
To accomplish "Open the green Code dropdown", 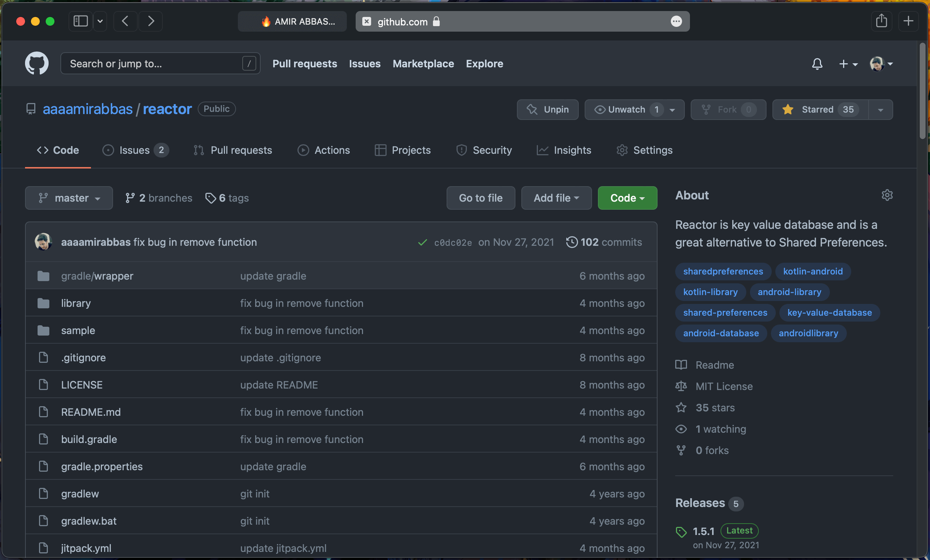I will [627, 198].
